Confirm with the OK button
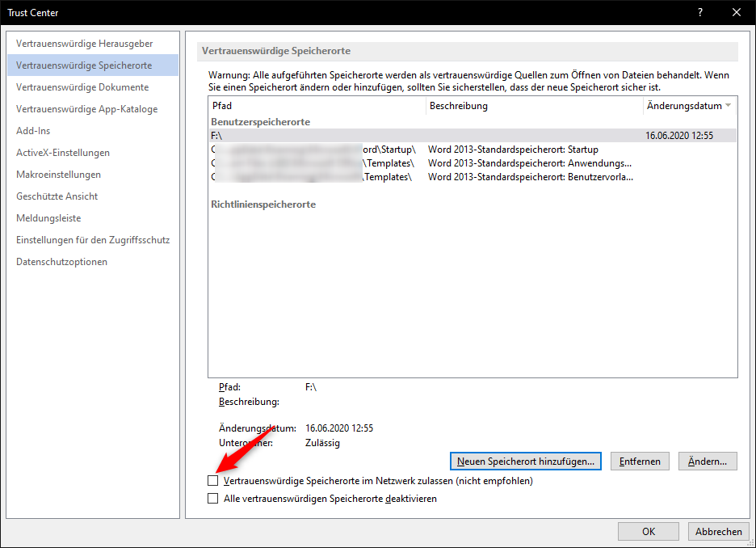The image size is (756, 548). pyautogui.click(x=648, y=532)
